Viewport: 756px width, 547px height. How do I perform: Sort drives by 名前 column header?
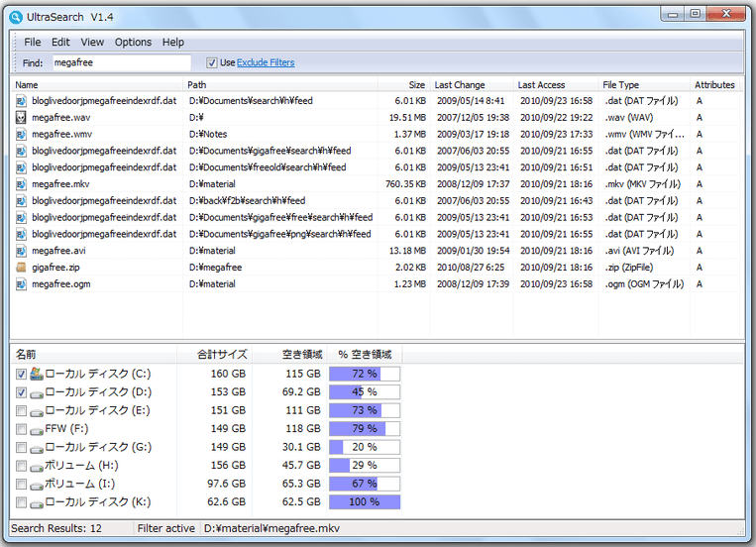(x=94, y=355)
